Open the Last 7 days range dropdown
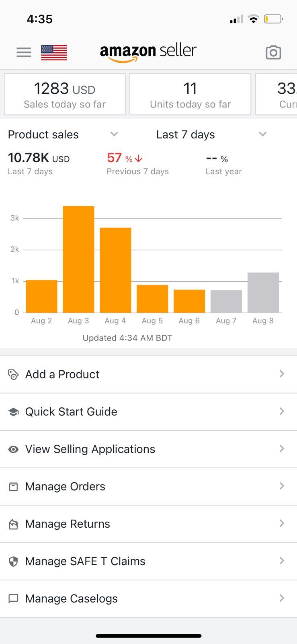Image resolution: width=297 pixels, height=644 pixels. point(262,134)
